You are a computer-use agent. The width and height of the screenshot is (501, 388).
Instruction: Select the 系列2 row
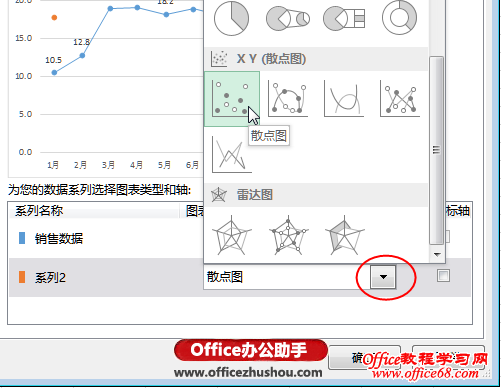(240, 277)
